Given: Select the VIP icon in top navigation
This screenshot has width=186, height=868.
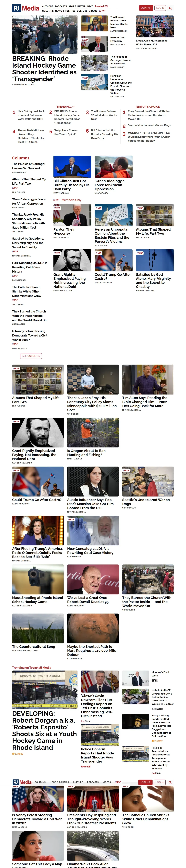Looking at the screenshot, I should pyautogui.click(x=102, y=11).
